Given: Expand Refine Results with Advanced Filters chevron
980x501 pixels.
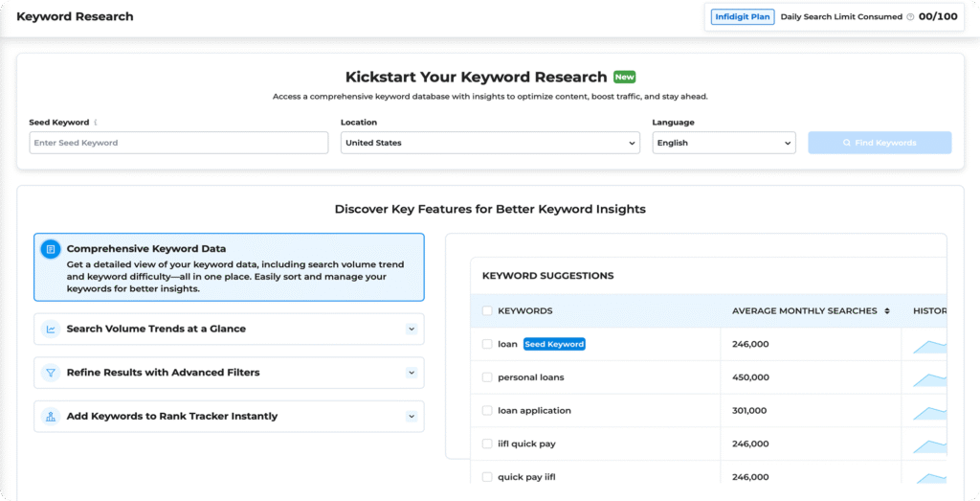Looking at the screenshot, I should 412,373.
